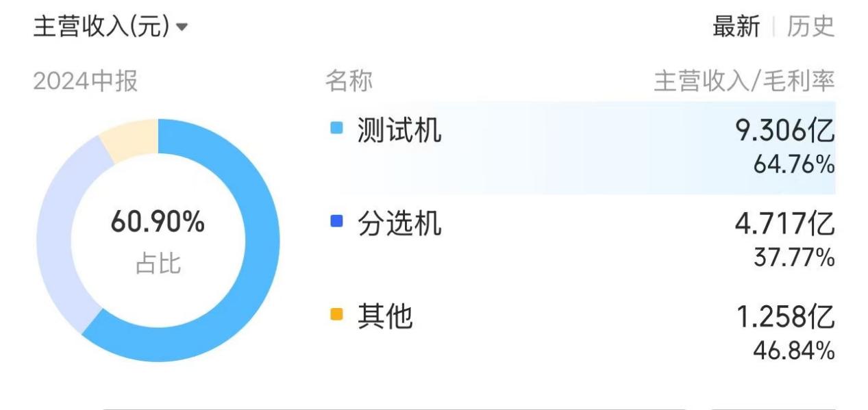Switch to the 历史 tab
The width and height of the screenshot is (868, 410).
810,27
